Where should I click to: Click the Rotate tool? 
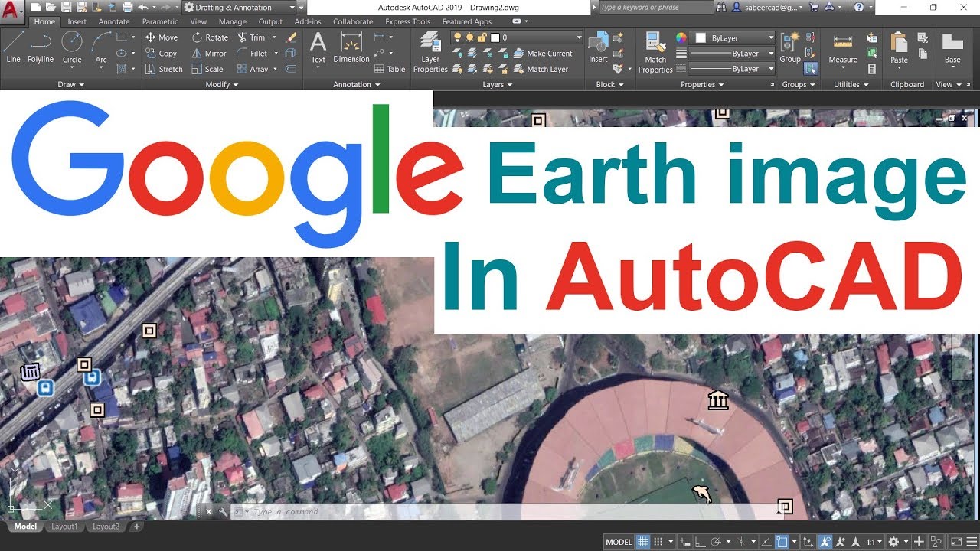click(x=210, y=37)
